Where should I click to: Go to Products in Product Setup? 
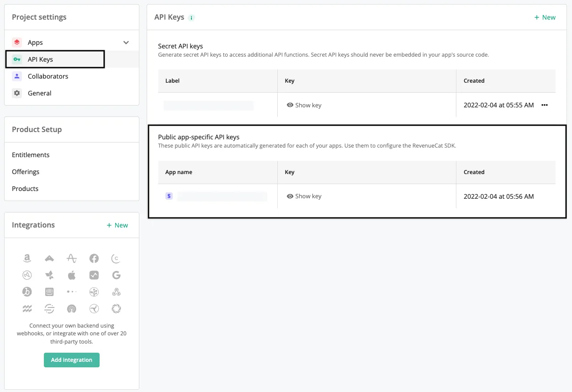click(25, 189)
